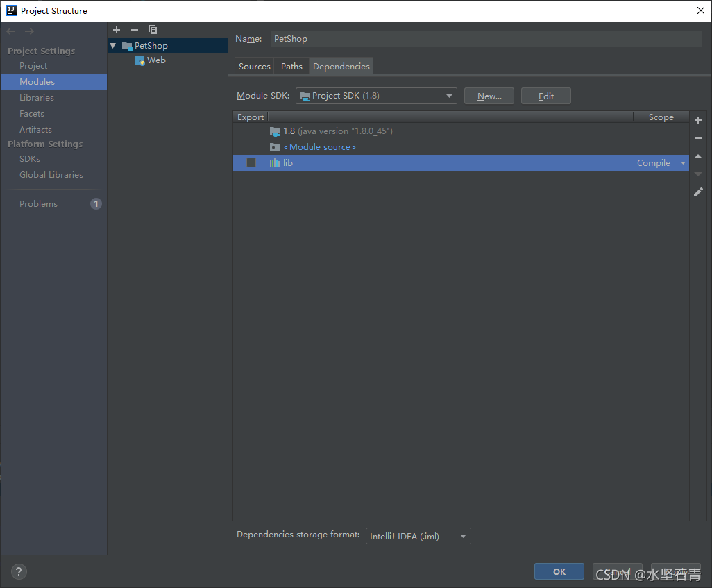Viewport: 712px width, 588px height.
Task: Select the lib dependency row
Action: coord(461,163)
